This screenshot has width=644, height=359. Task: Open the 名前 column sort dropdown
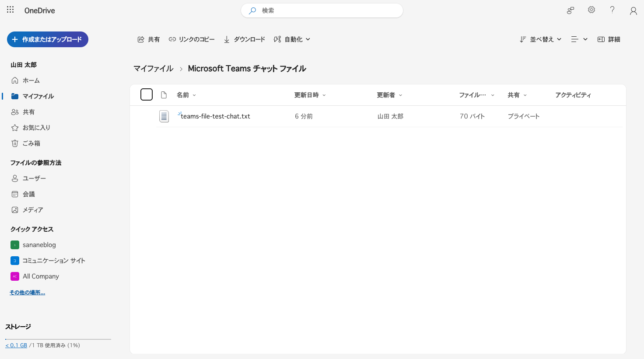[186, 95]
